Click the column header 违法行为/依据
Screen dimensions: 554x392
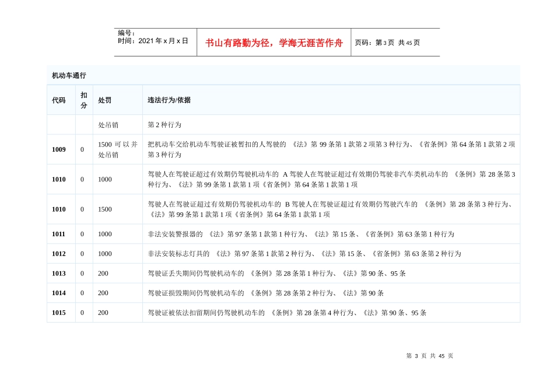[169, 100]
